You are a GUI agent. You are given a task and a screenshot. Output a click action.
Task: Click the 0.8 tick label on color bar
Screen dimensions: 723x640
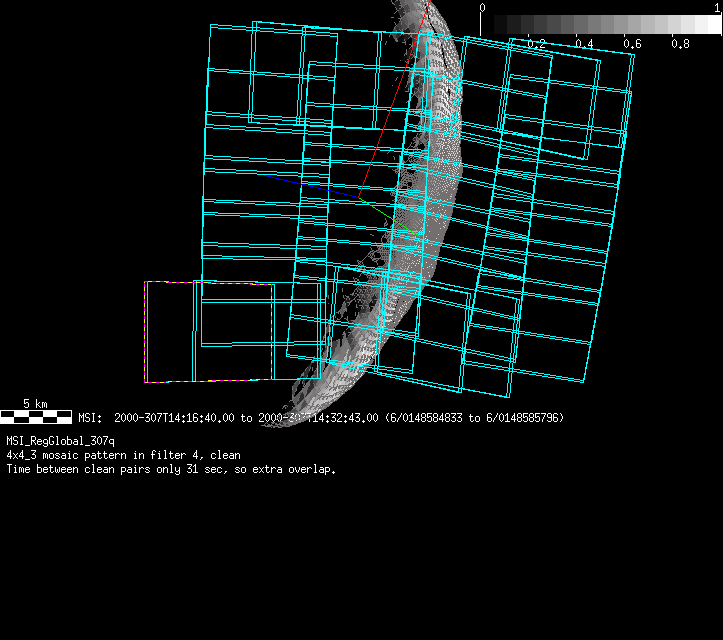[x=680, y=44]
